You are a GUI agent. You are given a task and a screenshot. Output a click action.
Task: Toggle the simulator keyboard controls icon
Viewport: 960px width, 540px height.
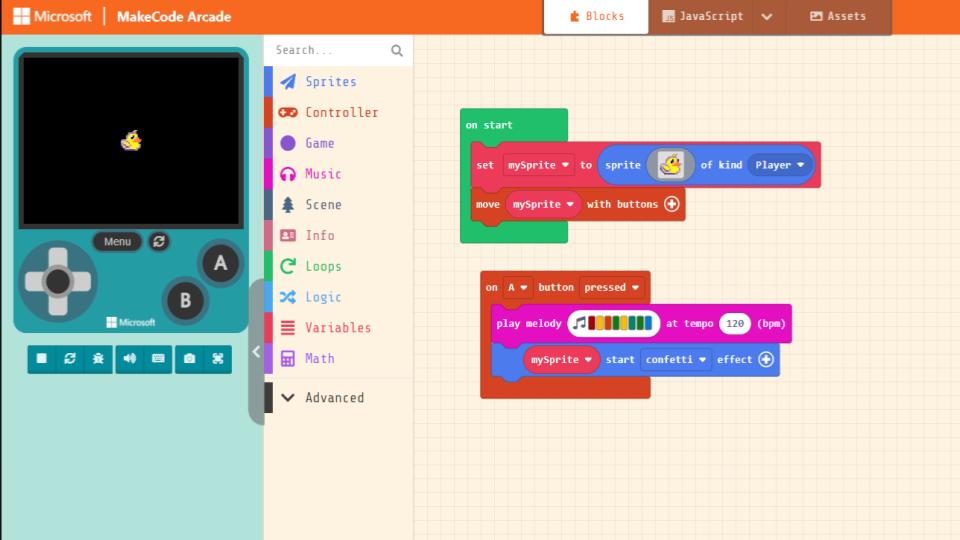click(x=158, y=359)
